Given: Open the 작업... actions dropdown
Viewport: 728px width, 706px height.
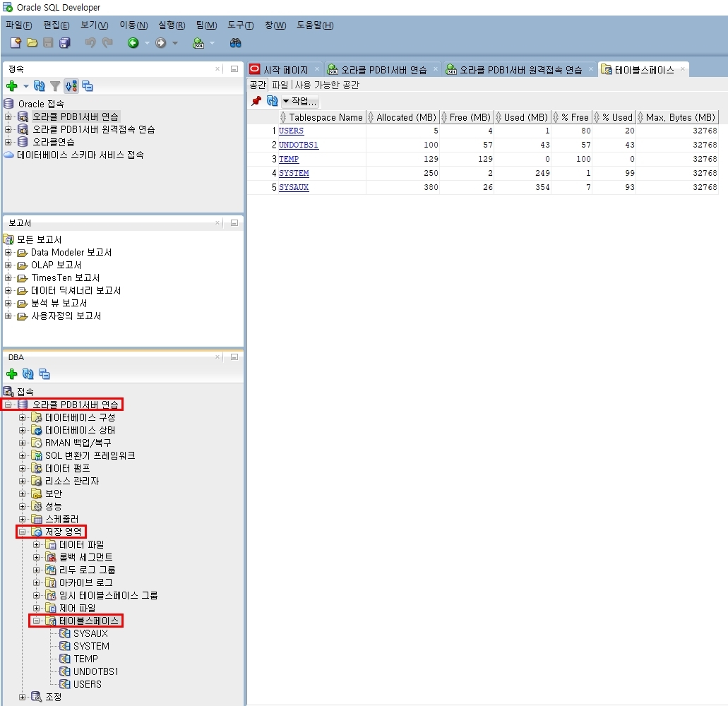Looking at the screenshot, I should click(x=300, y=101).
